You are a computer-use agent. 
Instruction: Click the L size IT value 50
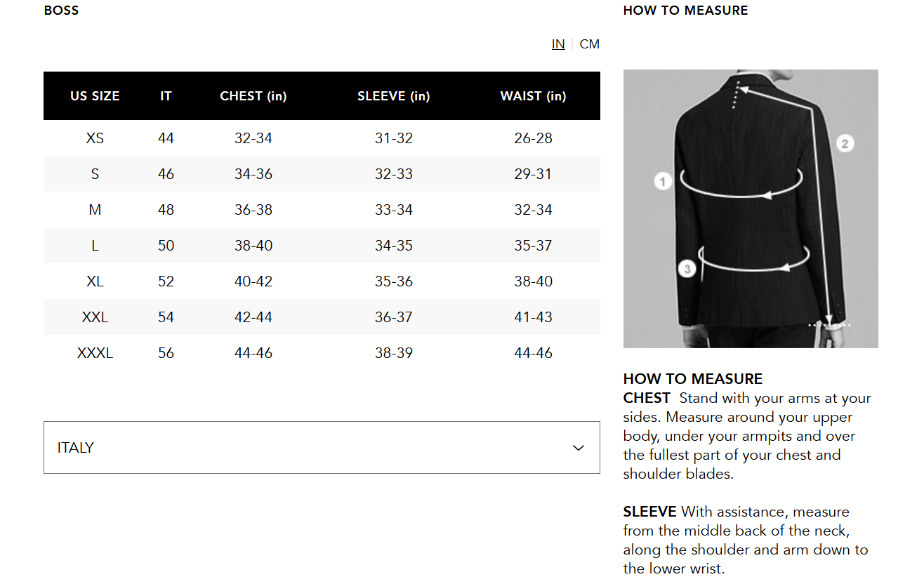166,246
